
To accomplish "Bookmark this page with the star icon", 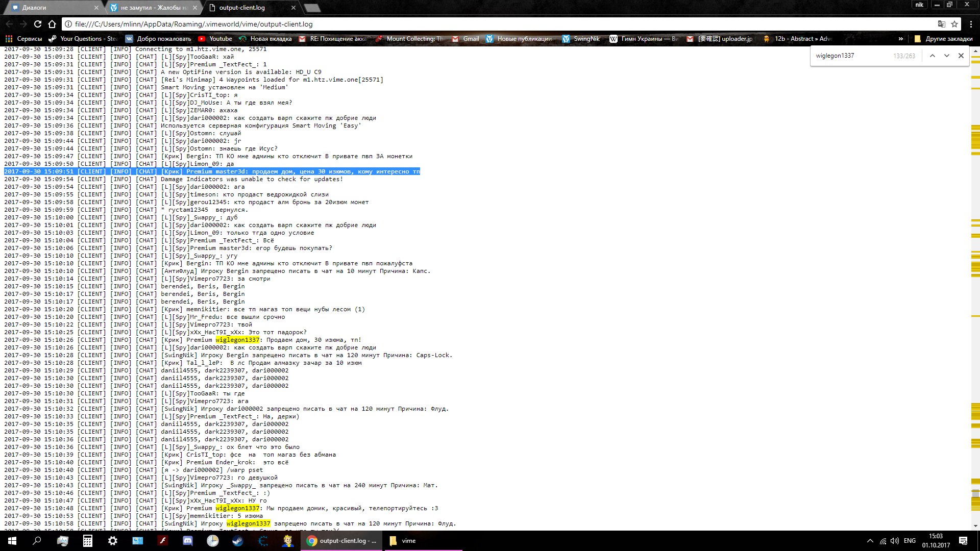I will (954, 24).
